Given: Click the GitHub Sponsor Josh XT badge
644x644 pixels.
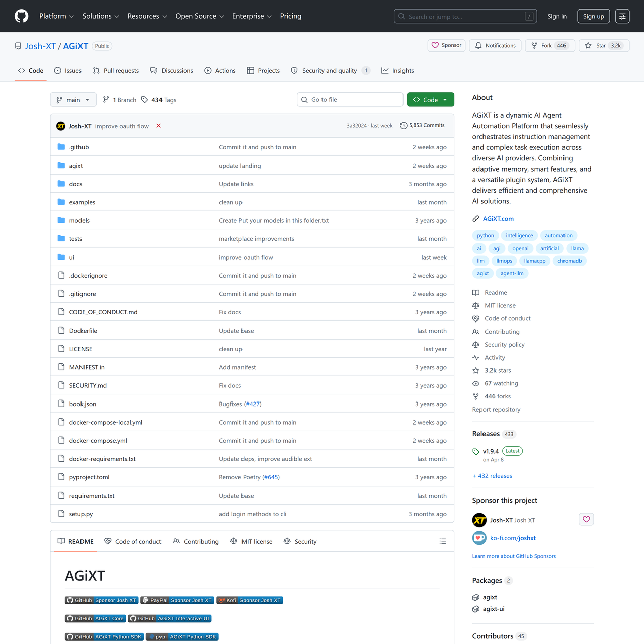Looking at the screenshot, I should 102,600.
